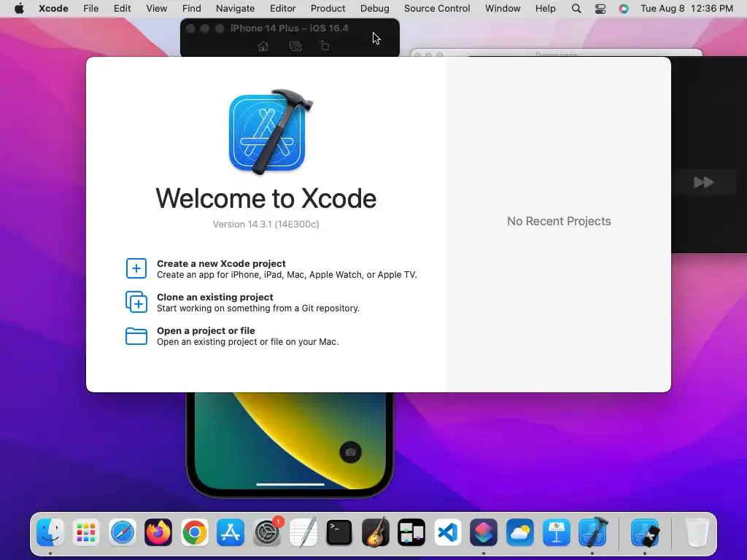Open the Trash in the Dock
Screen dimensions: 747x560
(697, 532)
